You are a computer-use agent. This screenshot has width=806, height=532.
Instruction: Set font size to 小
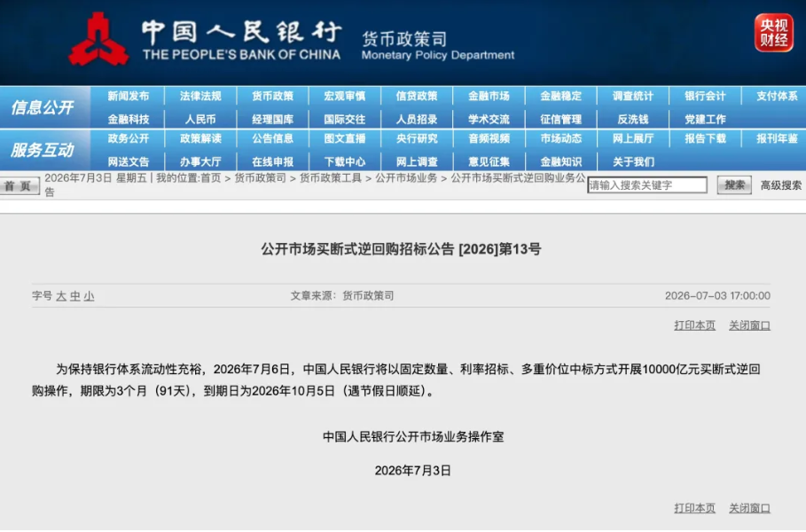tap(89, 296)
